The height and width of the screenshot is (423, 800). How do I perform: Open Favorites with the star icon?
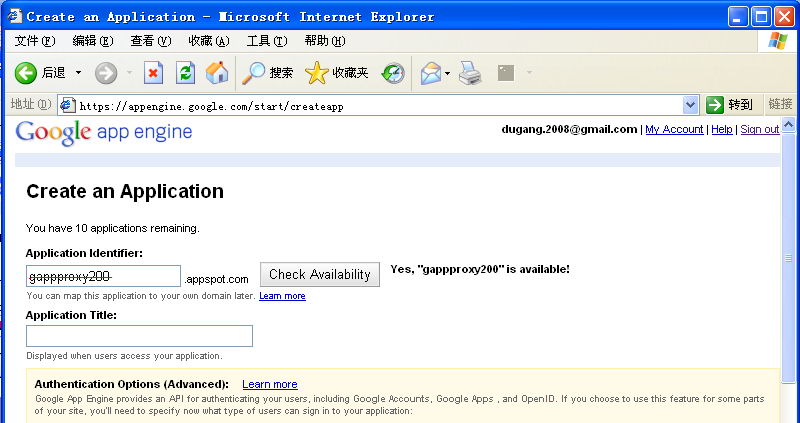337,73
